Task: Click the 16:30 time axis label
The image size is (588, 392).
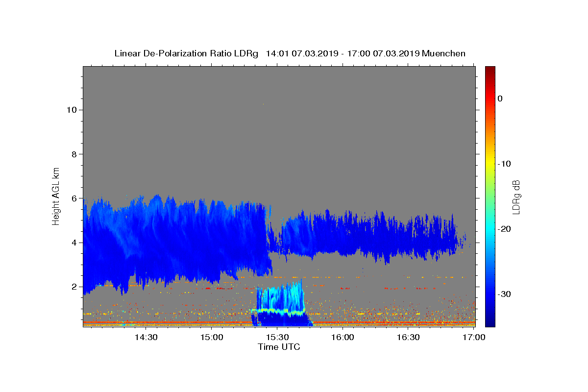Action: (x=408, y=337)
